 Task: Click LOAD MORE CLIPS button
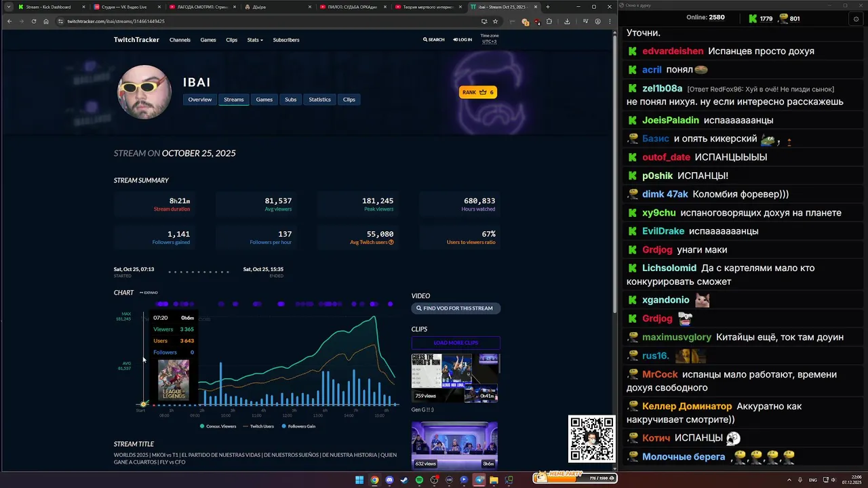pyautogui.click(x=456, y=343)
